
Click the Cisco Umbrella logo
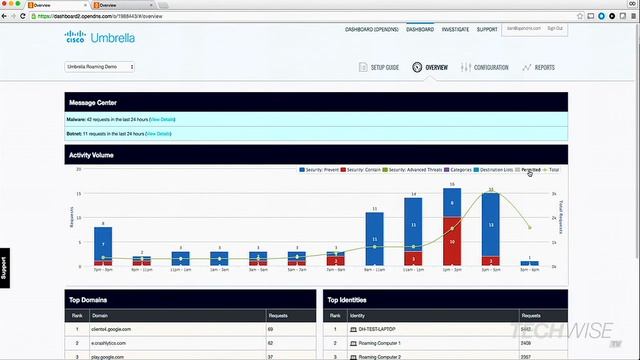click(100, 38)
